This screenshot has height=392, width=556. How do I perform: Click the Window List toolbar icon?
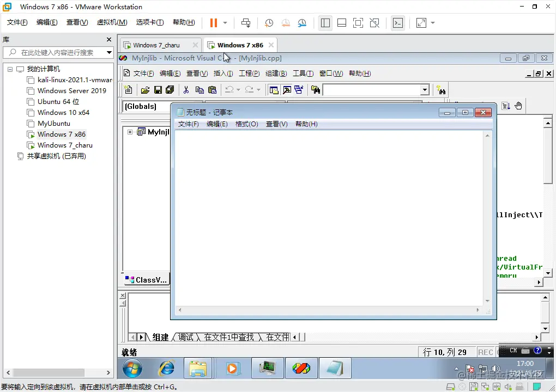pos(299,90)
